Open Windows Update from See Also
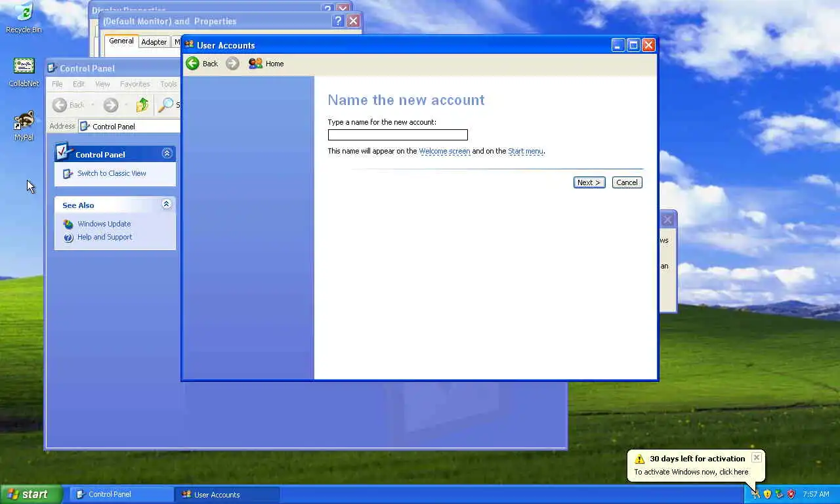This screenshot has height=504, width=840. [104, 224]
